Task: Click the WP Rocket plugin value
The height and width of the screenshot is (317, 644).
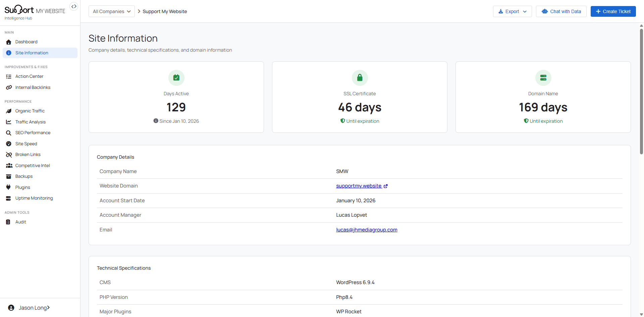Action: [349, 312]
